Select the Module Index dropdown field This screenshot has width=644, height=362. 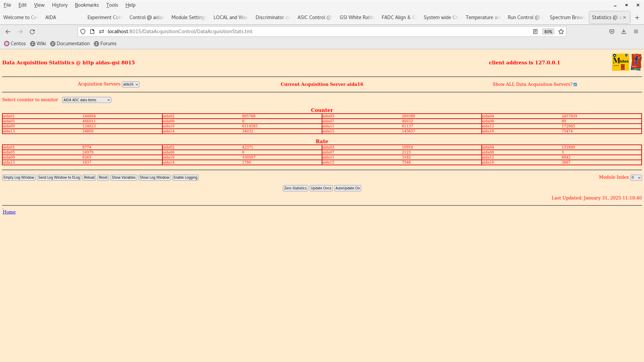[636, 177]
